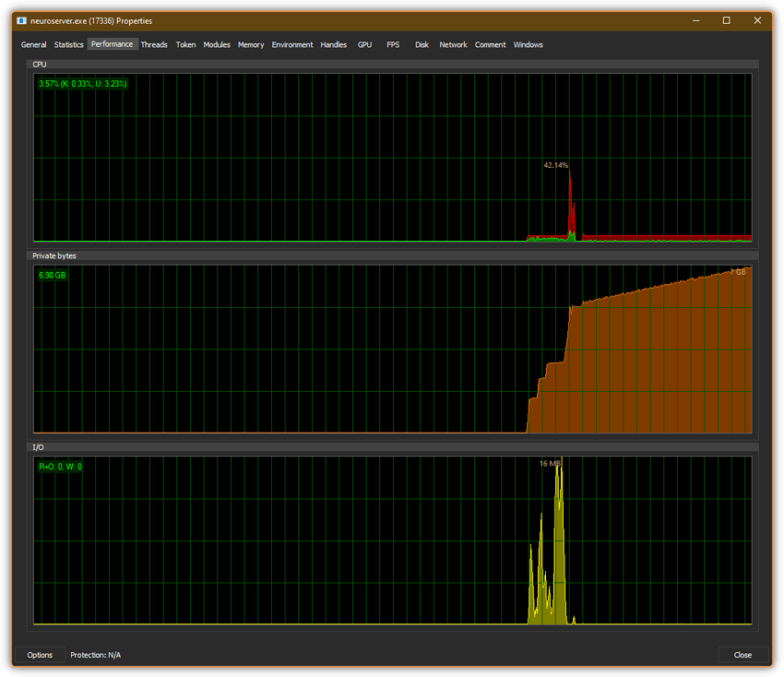The image size is (784, 677).
Task: Click the neuroserver.exe title bar icon
Action: (x=21, y=20)
